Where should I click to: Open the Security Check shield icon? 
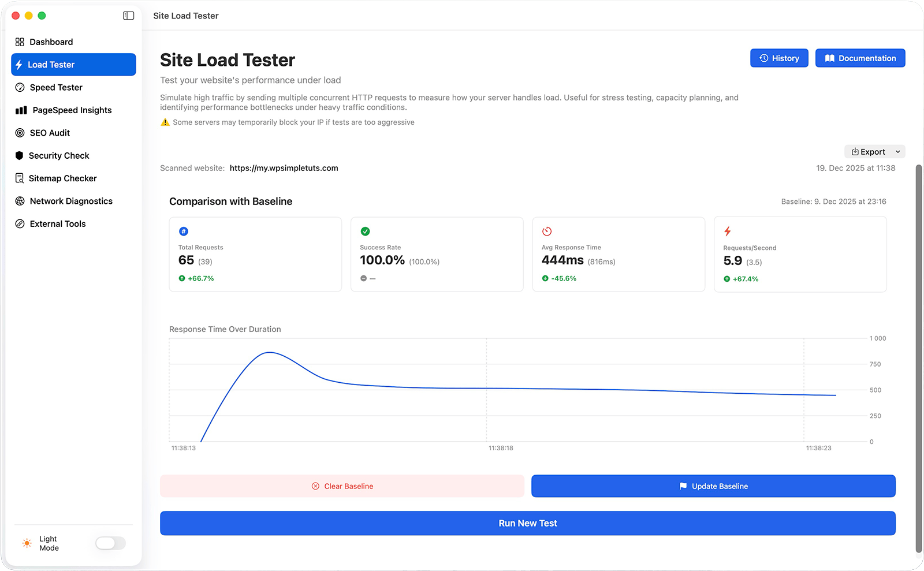coord(20,155)
